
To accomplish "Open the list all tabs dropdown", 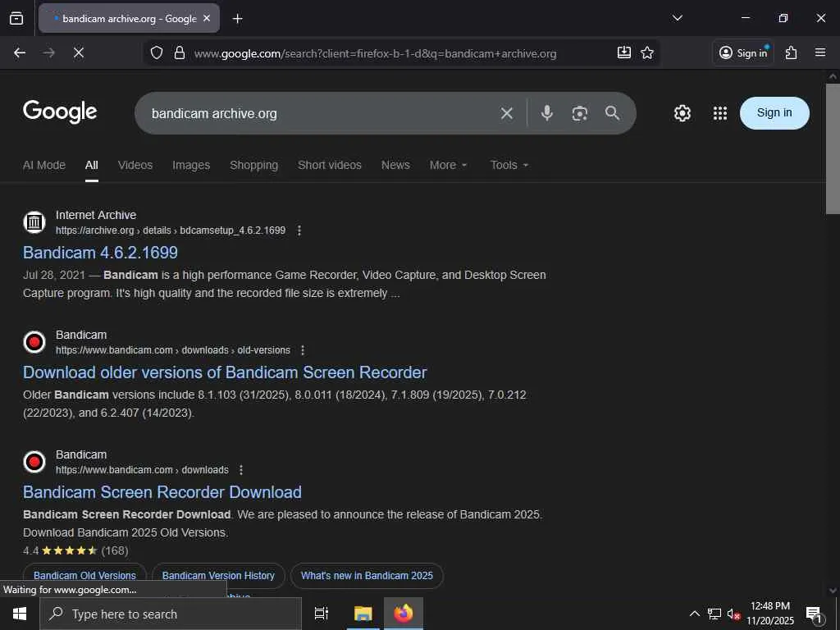I will pos(677,18).
